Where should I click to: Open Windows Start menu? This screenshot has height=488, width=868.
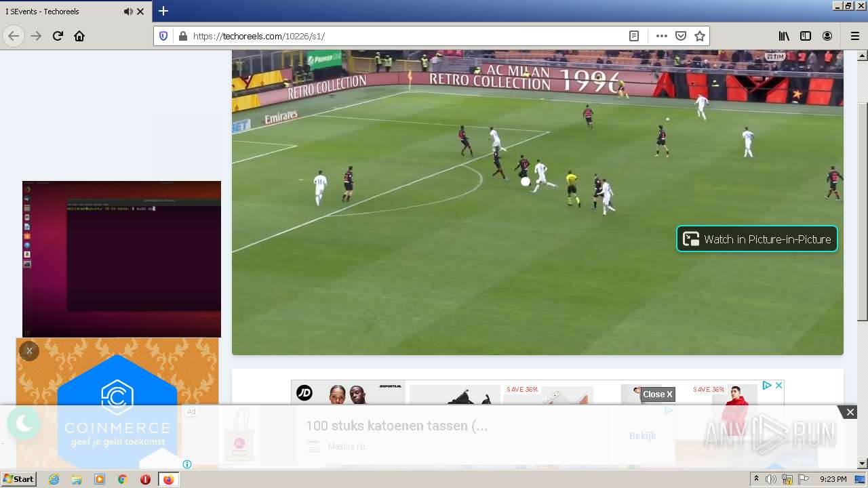pos(18,479)
